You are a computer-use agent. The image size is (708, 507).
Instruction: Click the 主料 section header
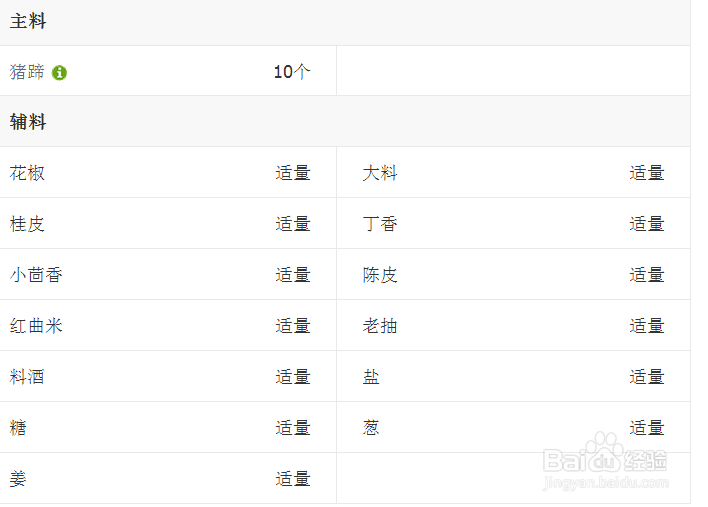pos(28,22)
